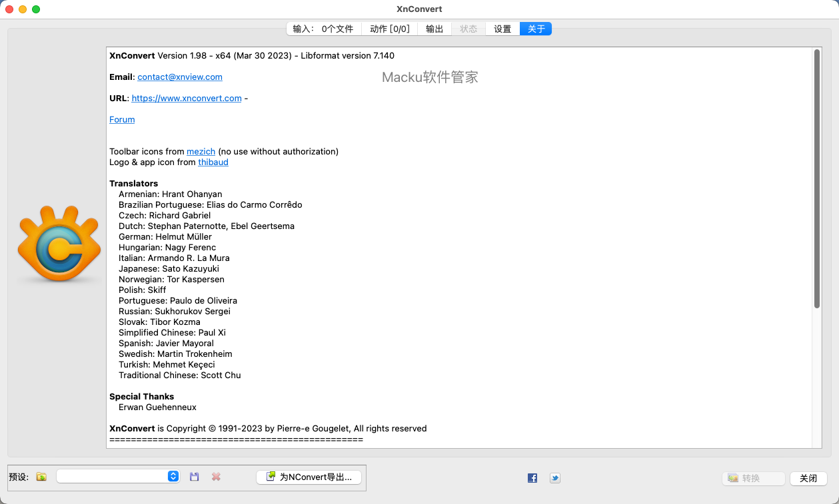Click the line 'Turkish: Mehmet Keçeci'

[x=167, y=364]
